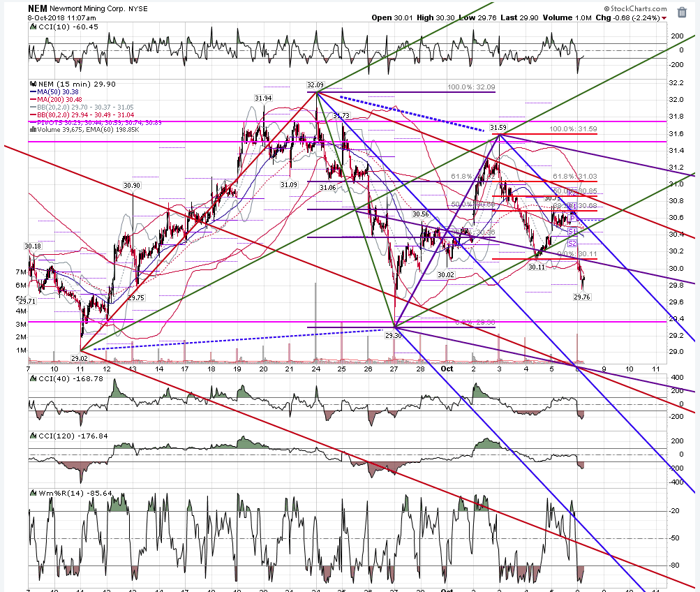
Task: Click the 100.0%: 31.59 Fibonacci label
Action: [x=573, y=129]
